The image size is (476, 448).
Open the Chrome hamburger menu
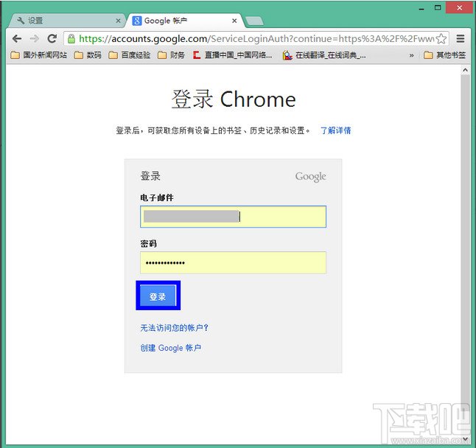click(x=461, y=38)
